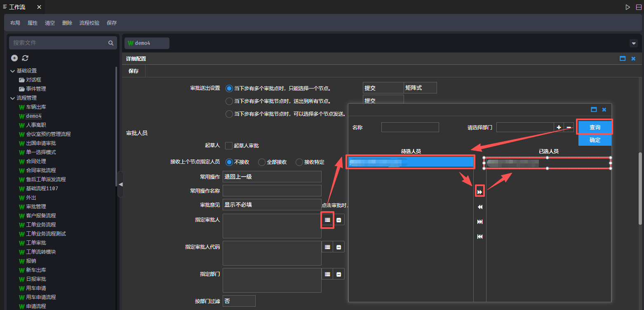Open list picker for 指定部门

coord(327,274)
